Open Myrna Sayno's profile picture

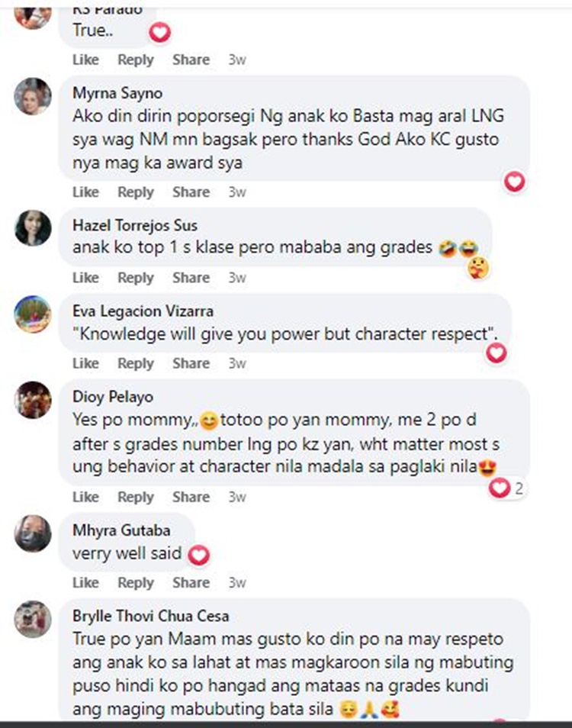[x=33, y=96]
